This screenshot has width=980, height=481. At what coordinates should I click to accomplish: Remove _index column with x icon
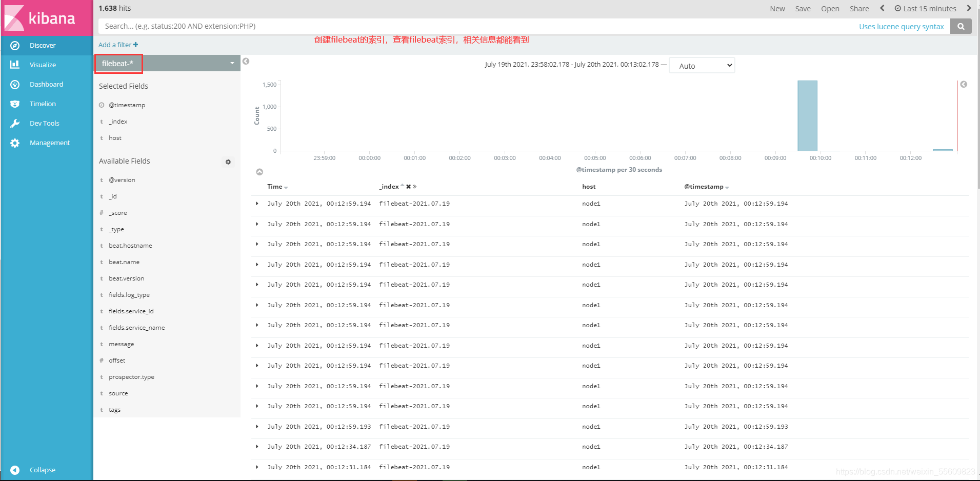[x=408, y=187]
